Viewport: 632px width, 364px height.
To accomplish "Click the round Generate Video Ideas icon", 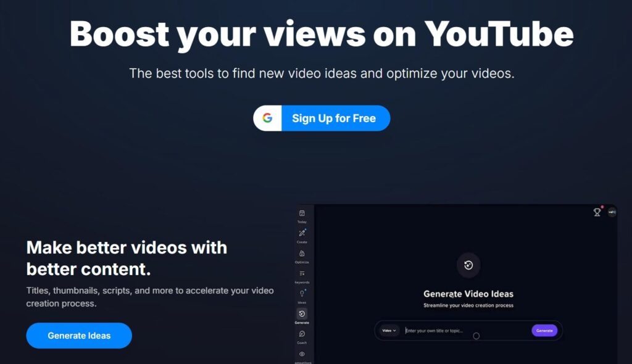I will 468,265.
